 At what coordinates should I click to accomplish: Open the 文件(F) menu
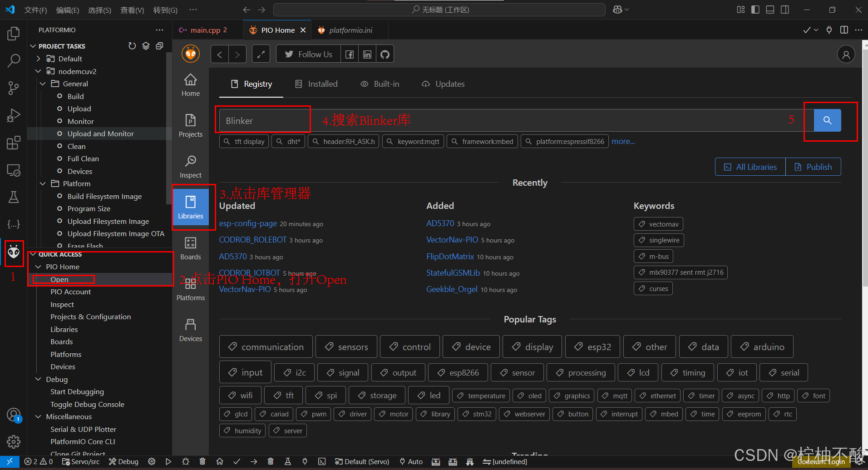tap(35, 10)
